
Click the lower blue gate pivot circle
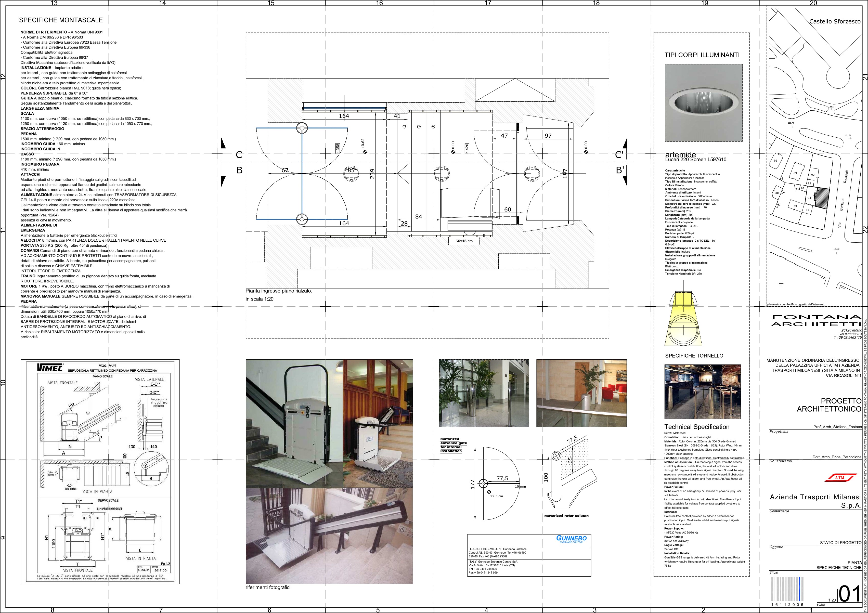click(x=302, y=219)
